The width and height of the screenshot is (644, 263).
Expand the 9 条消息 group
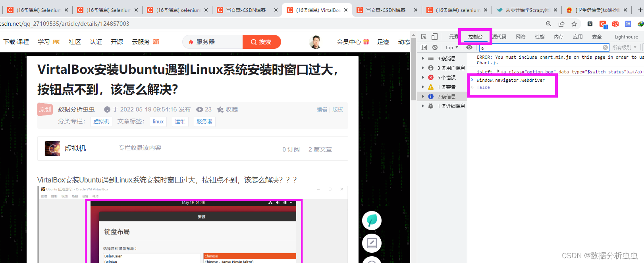coord(423,58)
